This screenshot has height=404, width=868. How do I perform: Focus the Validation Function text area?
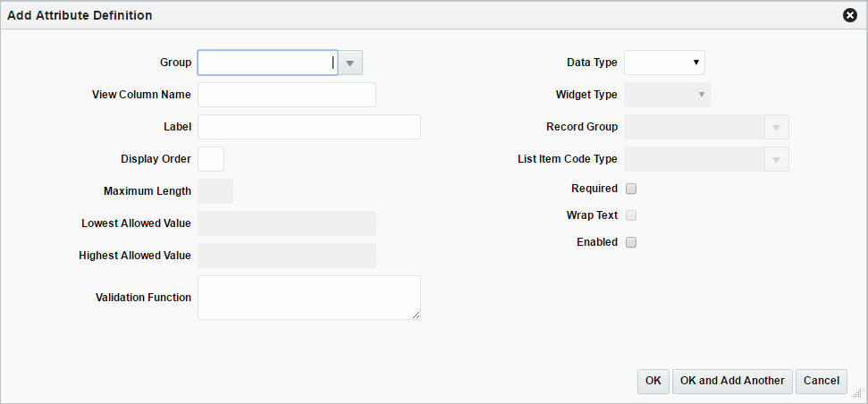309,298
